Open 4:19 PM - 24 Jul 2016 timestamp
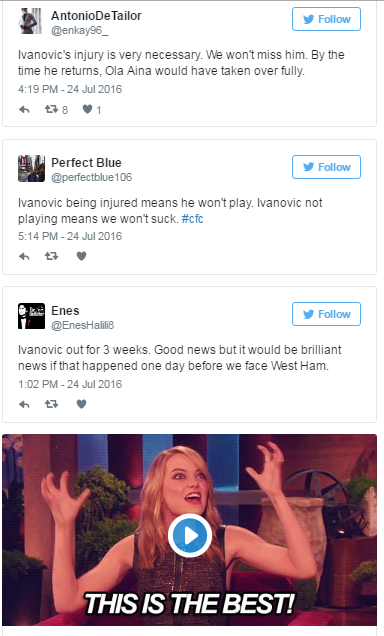The width and height of the screenshot is (384, 636). 70,89
